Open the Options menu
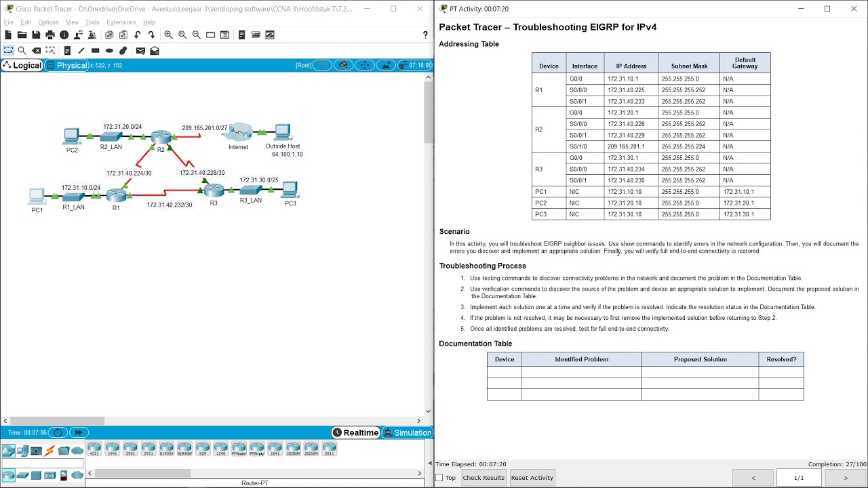 click(48, 22)
